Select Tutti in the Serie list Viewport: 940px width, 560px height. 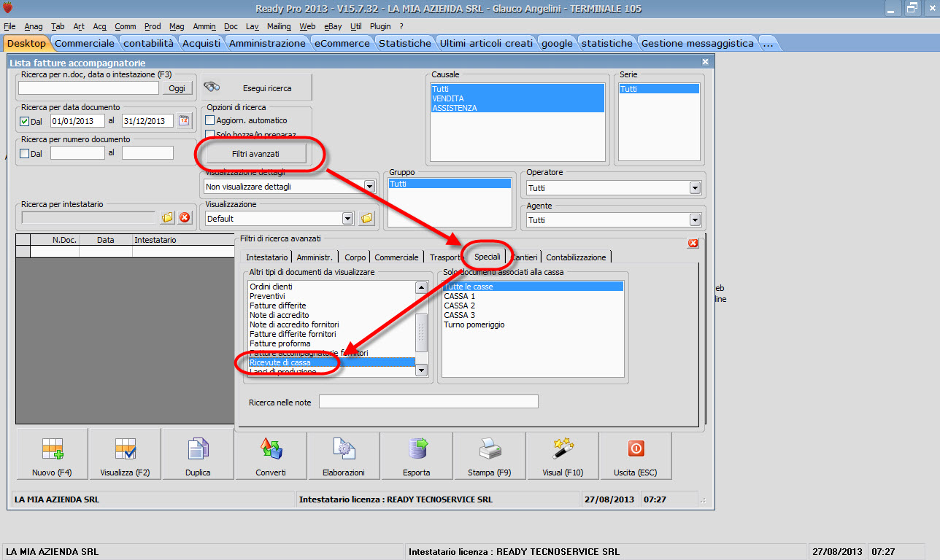tap(659, 89)
